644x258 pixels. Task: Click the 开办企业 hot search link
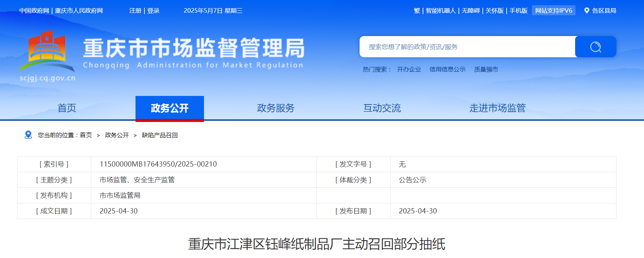pos(409,70)
